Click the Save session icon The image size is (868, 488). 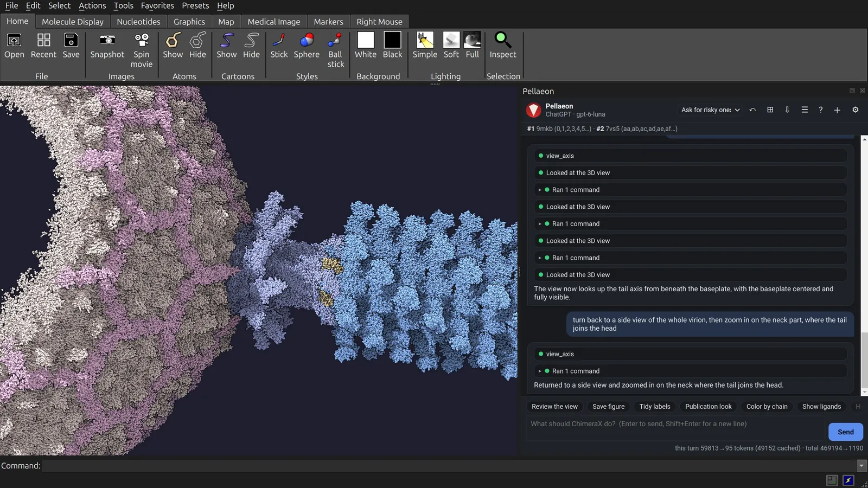pos(71,46)
